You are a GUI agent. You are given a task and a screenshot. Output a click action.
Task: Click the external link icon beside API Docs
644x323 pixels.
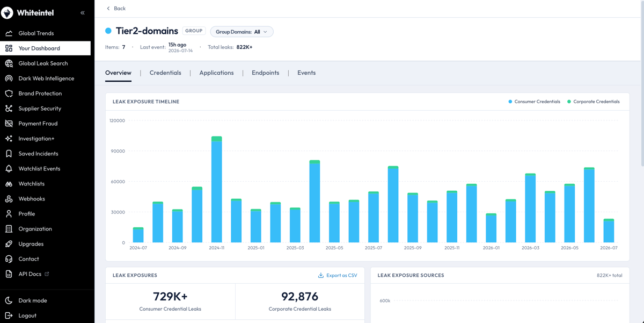[47, 274]
